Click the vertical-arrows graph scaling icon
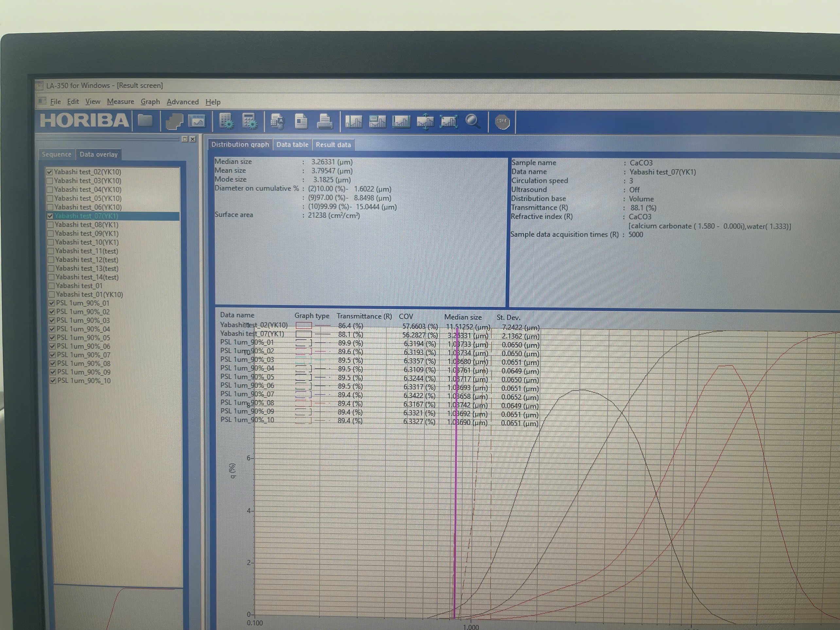This screenshot has width=840, height=630. click(425, 122)
